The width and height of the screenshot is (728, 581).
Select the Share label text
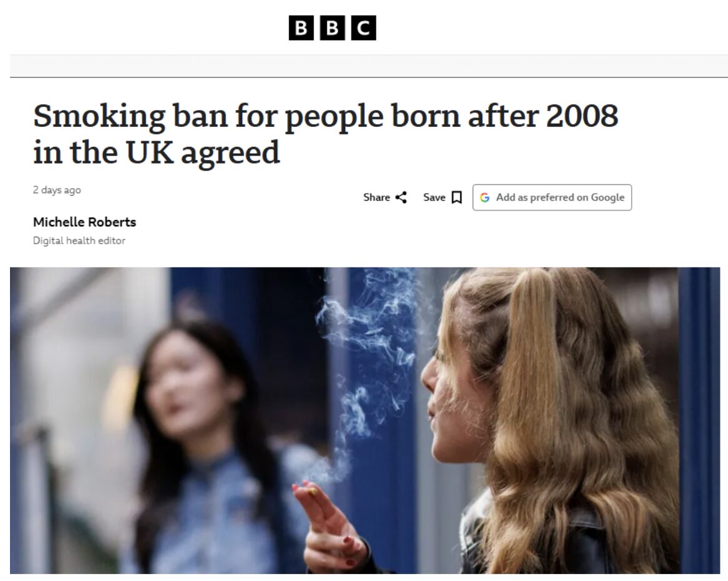(376, 197)
